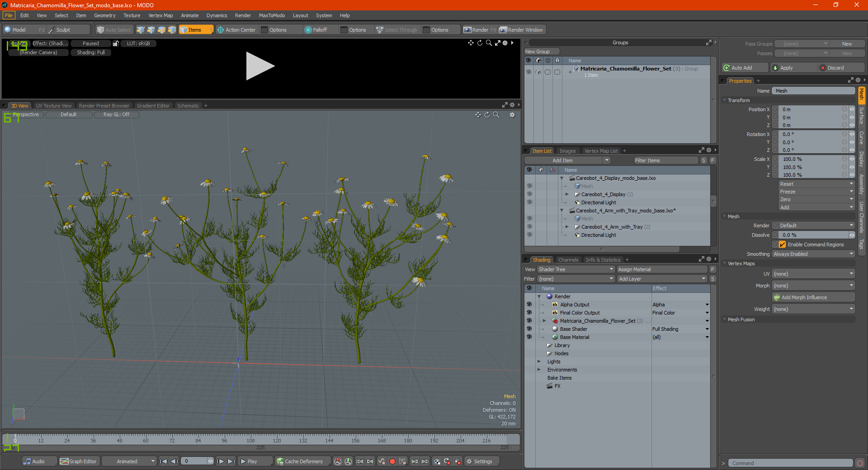
Task: Open the Geometry menu
Action: click(x=104, y=15)
